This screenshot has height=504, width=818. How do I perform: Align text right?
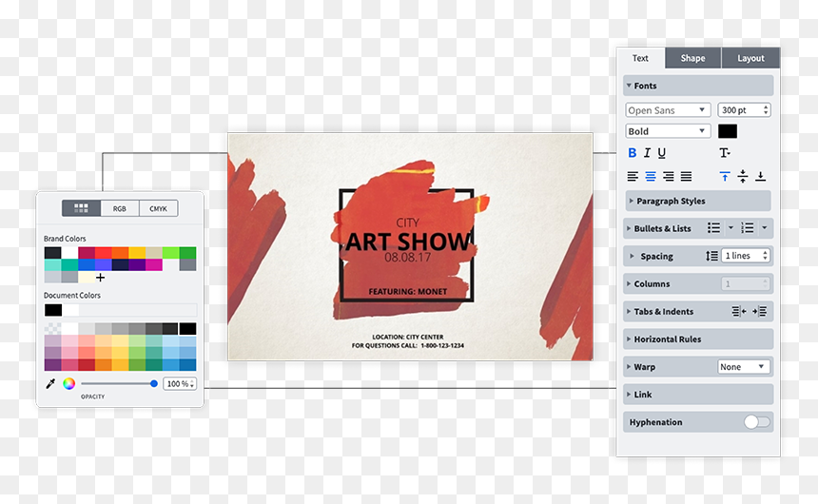(669, 176)
